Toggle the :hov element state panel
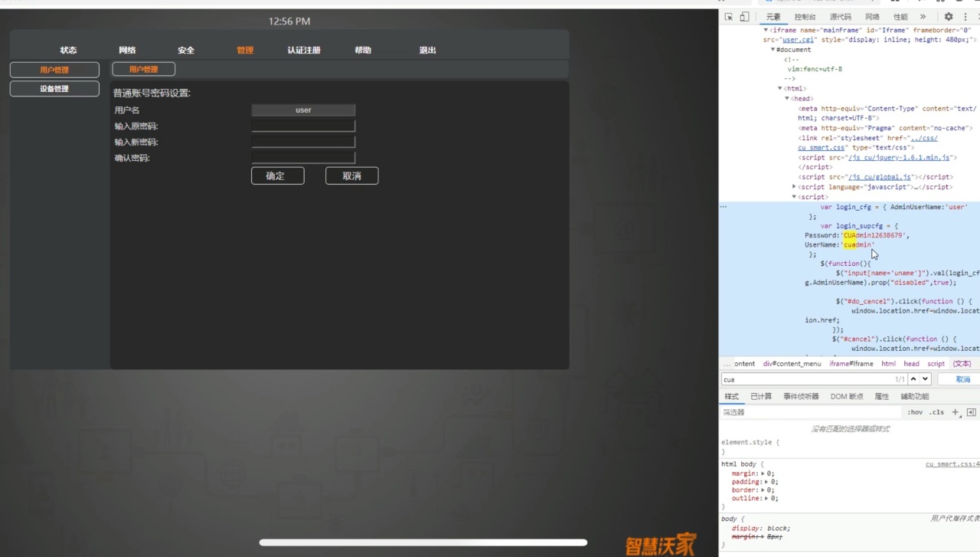 [x=915, y=412]
